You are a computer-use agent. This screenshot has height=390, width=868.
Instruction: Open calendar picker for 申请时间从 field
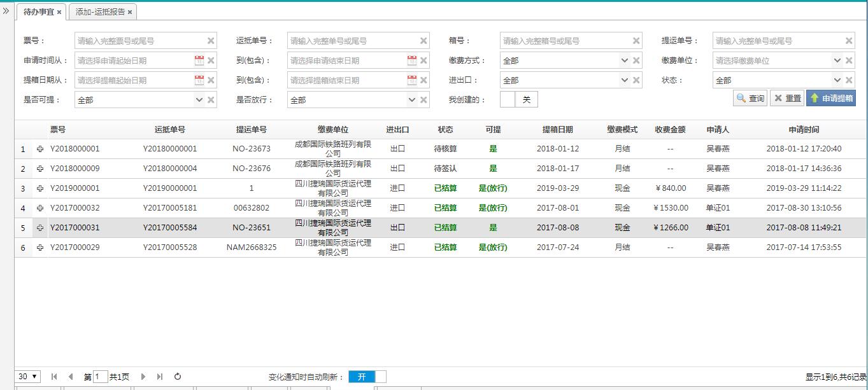coord(199,60)
